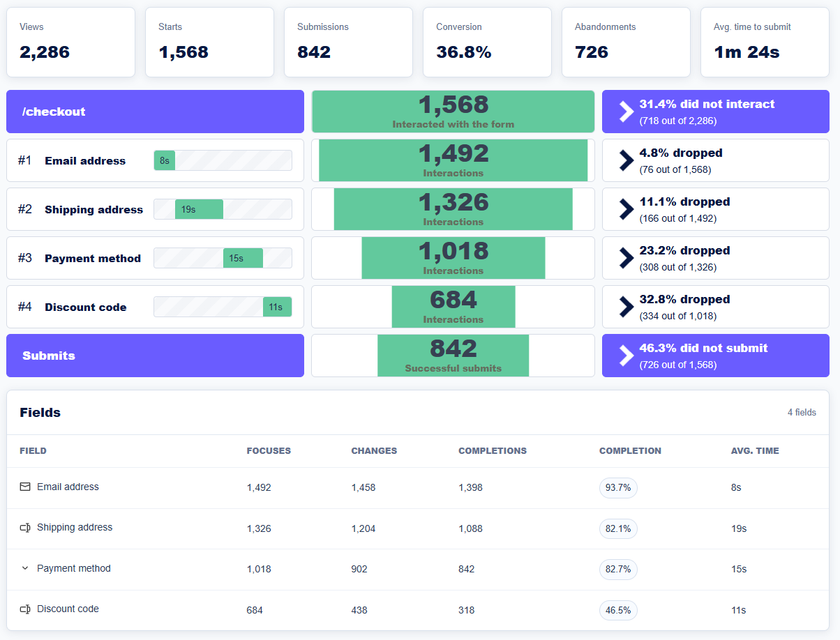This screenshot has height=640, width=840.
Task: Sort the table by the AVG. TIME column
Action: coord(756,451)
